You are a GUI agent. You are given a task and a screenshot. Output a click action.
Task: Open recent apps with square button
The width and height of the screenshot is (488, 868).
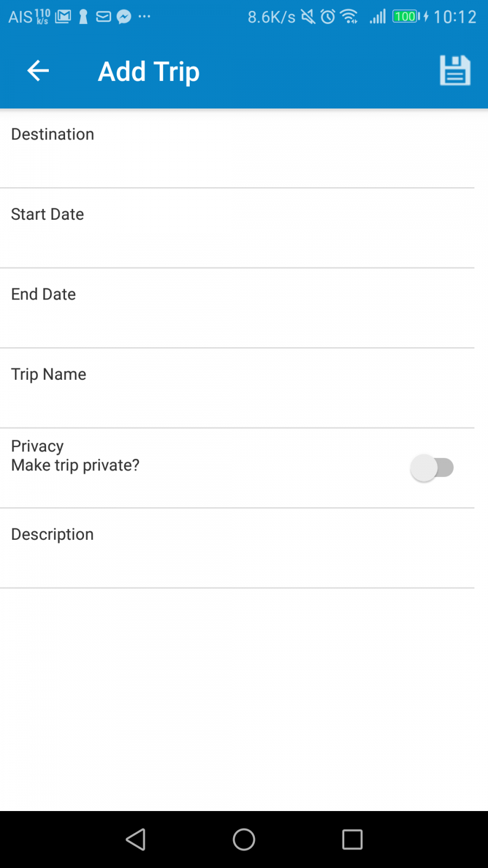click(x=352, y=839)
